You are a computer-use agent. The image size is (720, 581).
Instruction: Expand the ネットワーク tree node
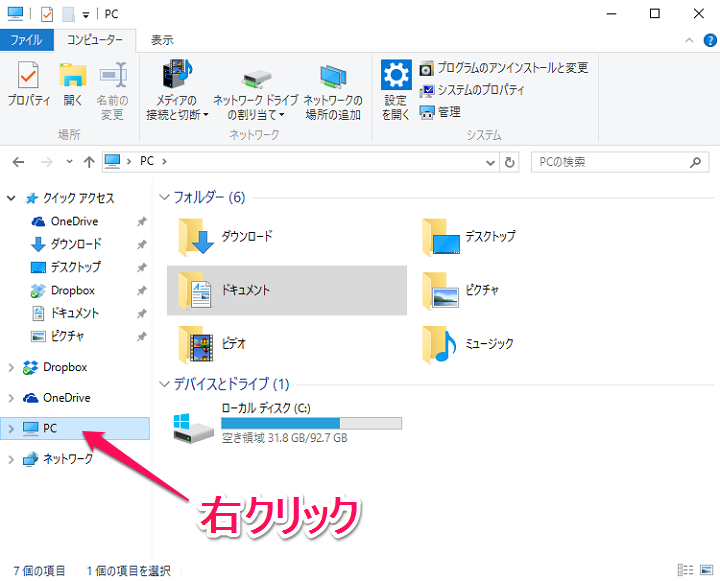11,459
